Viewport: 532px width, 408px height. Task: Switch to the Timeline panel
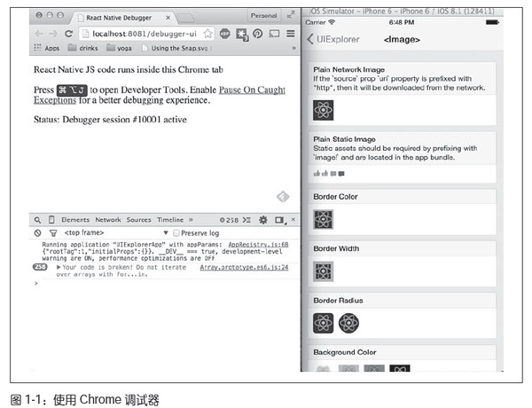pos(170,220)
